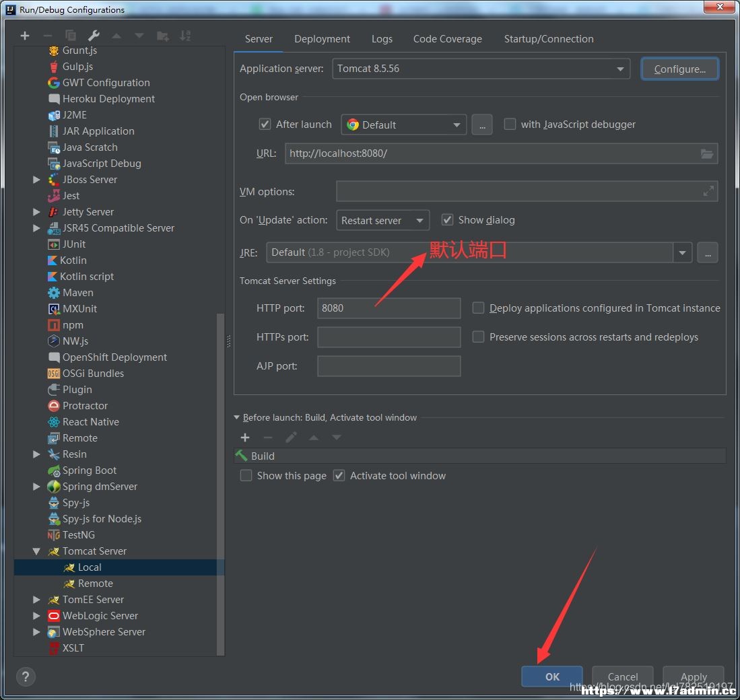Click into the VM options field
The image size is (740, 700).
[527, 191]
